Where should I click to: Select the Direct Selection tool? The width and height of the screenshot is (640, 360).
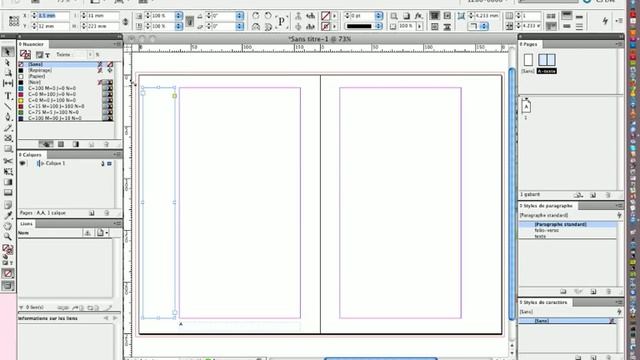(8, 62)
